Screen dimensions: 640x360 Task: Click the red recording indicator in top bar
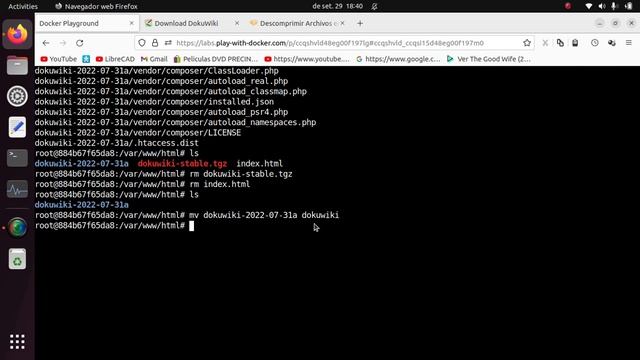coord(568,6)
